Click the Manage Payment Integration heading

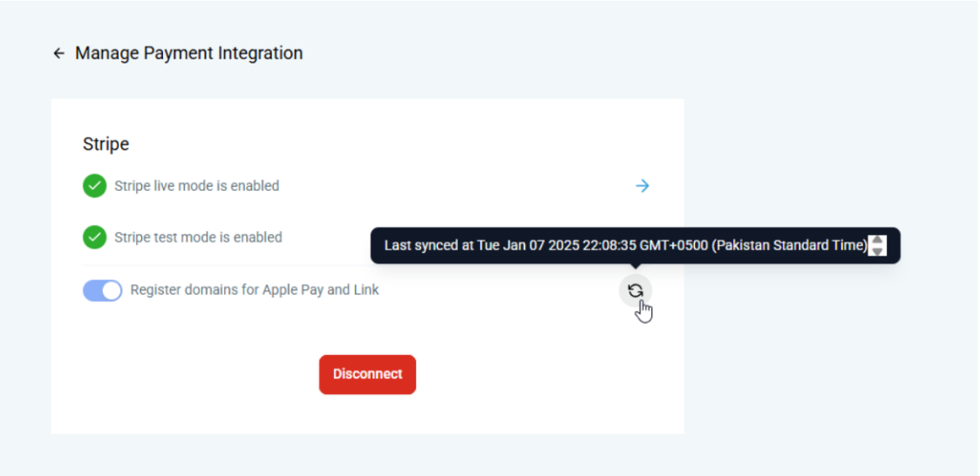pos(188,54)
